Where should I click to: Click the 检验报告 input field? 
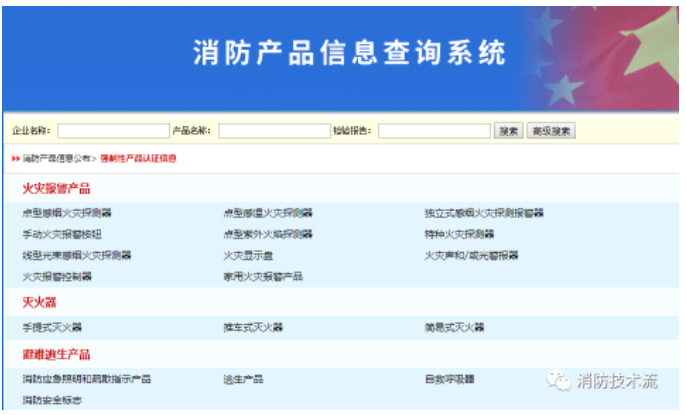pos(434,131)
